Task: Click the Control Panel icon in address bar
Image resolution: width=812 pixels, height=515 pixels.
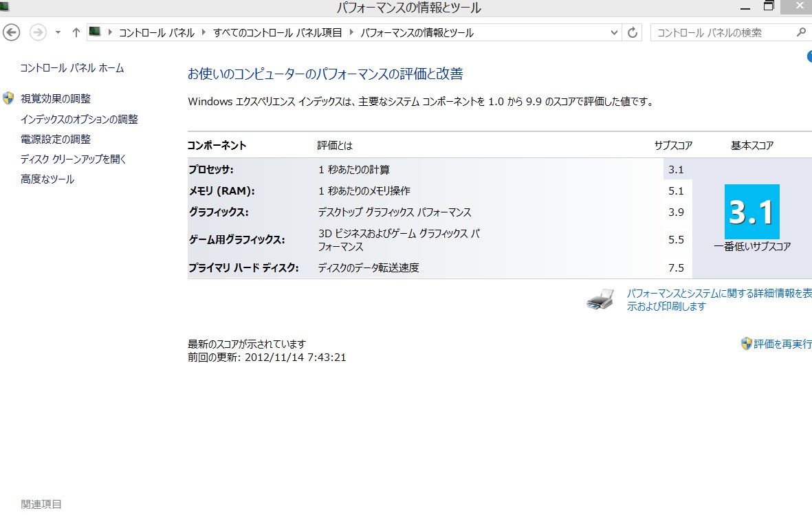Action: 95,32
